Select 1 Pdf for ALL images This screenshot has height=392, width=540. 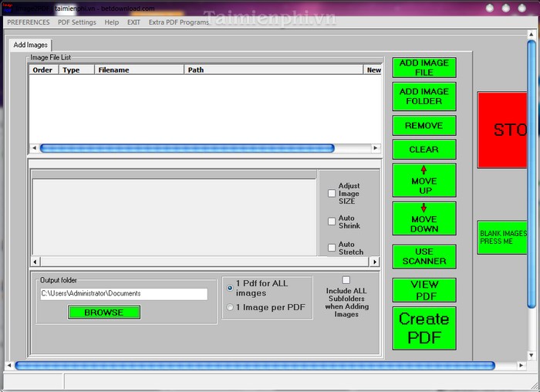(x=230, y=288)
